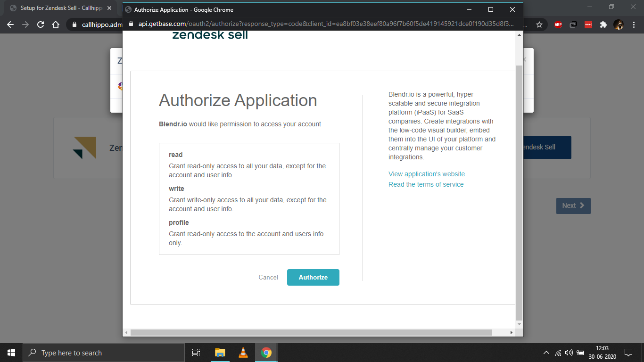Show hidden system tray icons
Screen dimensions: 644x362
coord(546,353)
